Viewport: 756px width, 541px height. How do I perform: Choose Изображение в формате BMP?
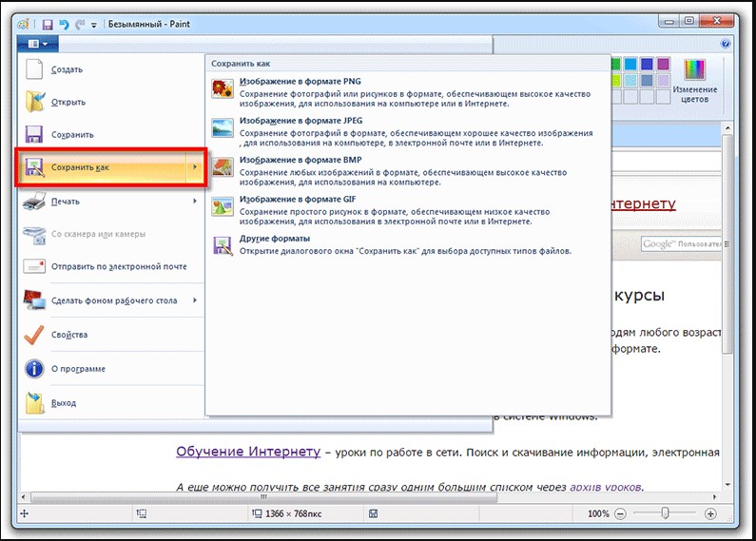pos(407,171)
